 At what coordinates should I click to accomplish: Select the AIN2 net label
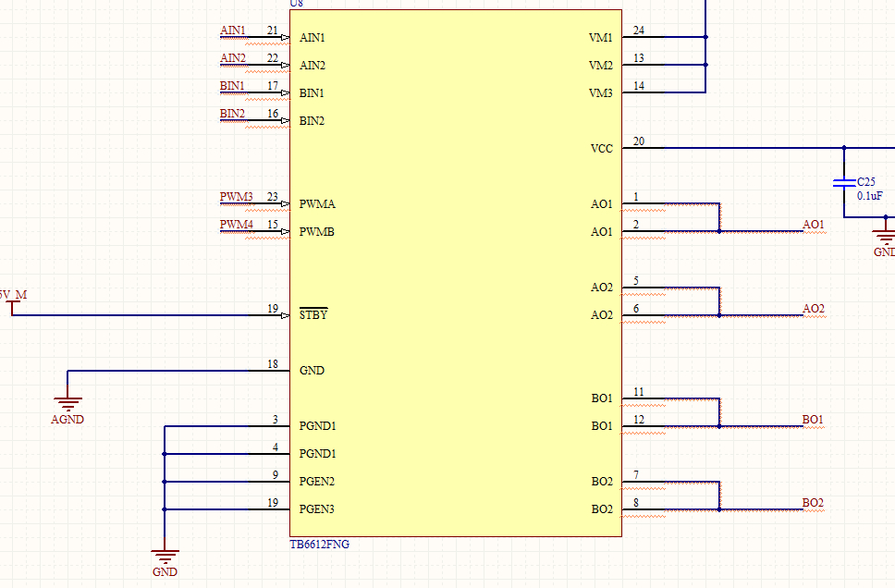click(x=233, y=58)
